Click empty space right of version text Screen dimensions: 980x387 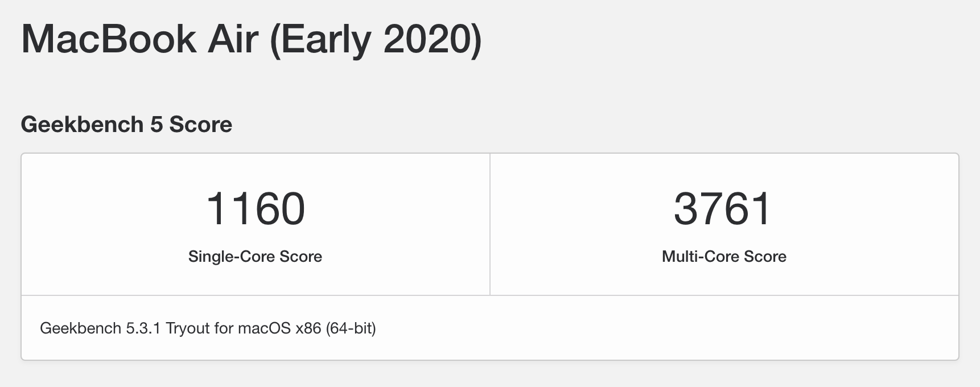[666, 328]
